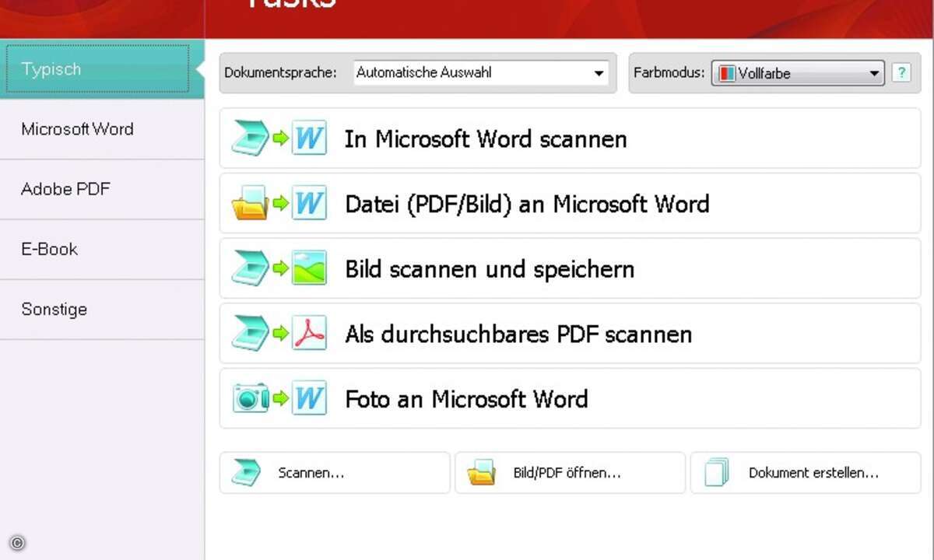Click the Vollfarbe color mode icon
Image resolution: width=934 pixels, height=560 pixels.
[x=727, y=74]
